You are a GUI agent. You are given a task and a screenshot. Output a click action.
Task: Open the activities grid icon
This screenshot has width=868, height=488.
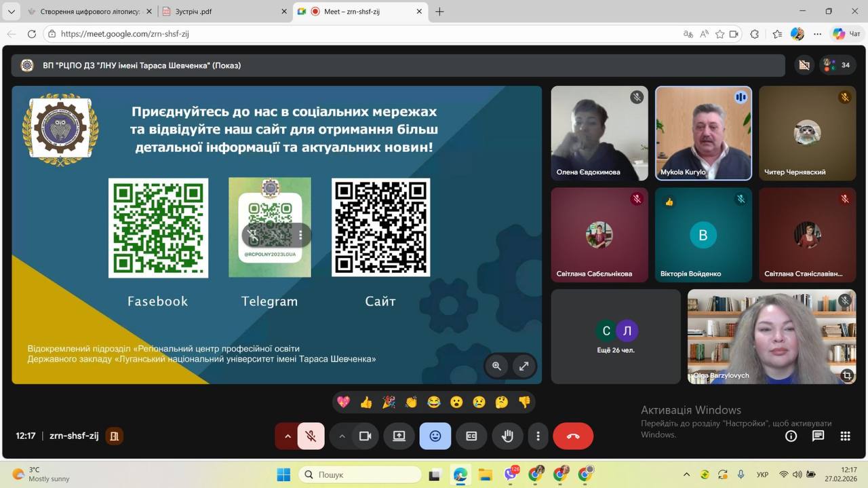coord(845,436)
